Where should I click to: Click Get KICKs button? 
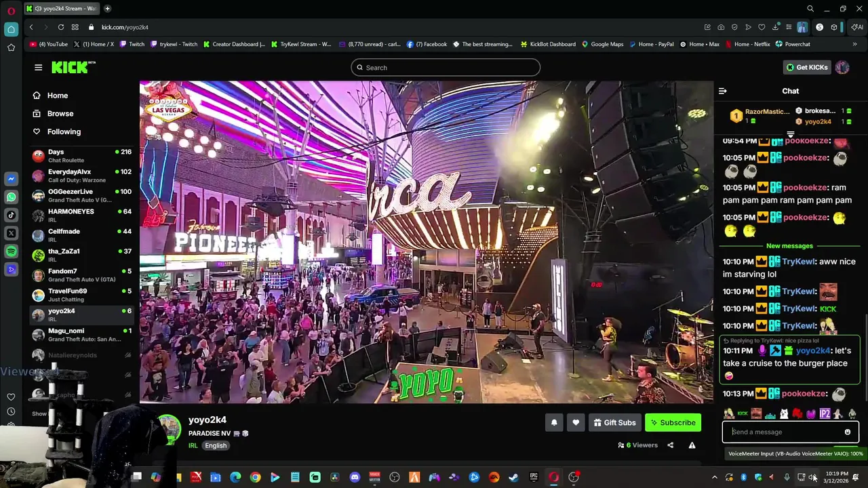coord(806,67)
